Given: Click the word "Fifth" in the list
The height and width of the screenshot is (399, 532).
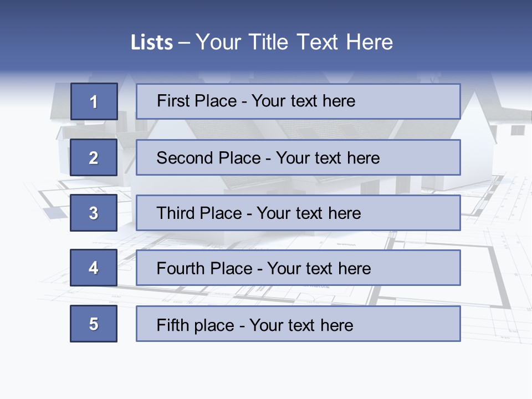Looking at the screenshot, I should (x=172, y=324).
